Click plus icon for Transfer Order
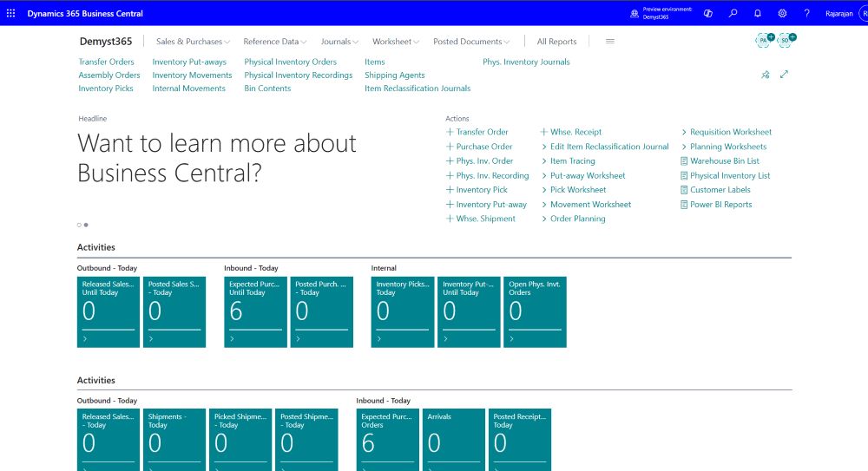This screenshot has width=868, height=471. [450, 132]
